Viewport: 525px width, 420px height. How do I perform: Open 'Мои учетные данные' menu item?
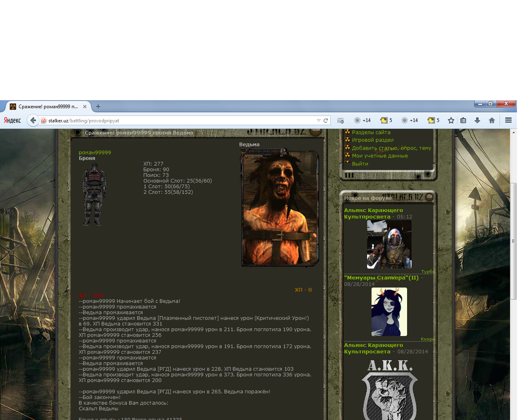380,156
